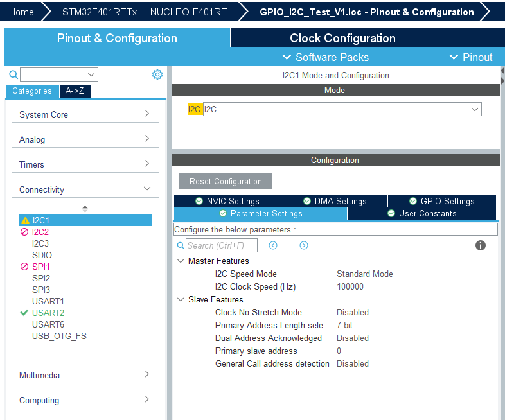505x420 pixels.
Task: Open the Software Packs menu
Action: coord(326,57)
